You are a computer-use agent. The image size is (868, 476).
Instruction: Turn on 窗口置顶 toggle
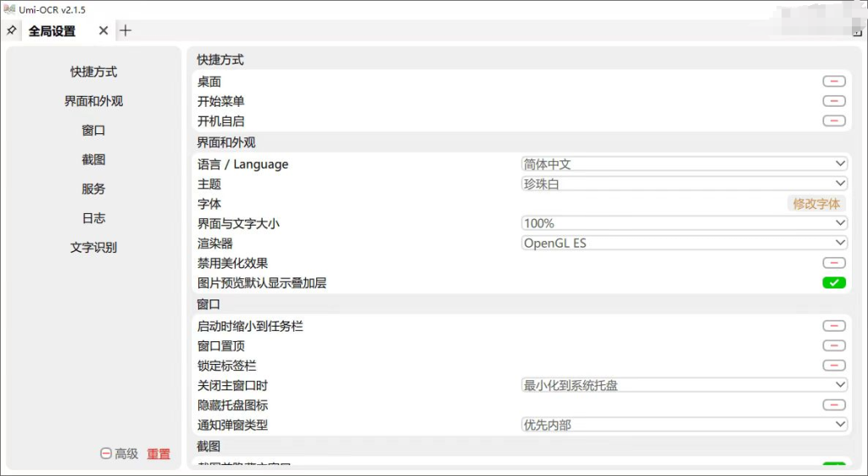[x=833, y=345]
